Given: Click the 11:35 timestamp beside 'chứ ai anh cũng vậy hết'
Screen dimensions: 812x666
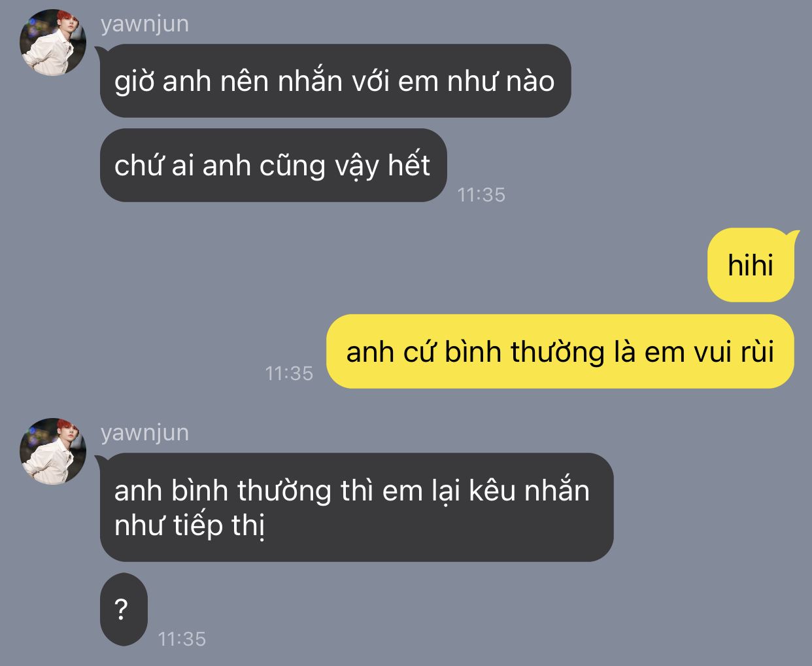Looking at the screenshot, I should (481, 194).
